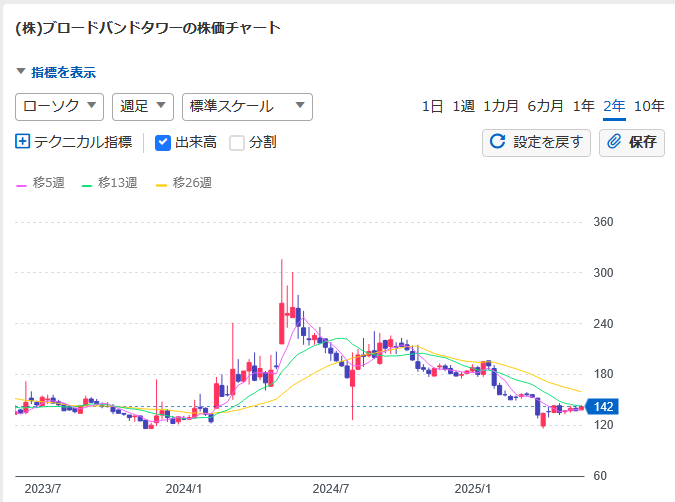This screenshot has height=502, width=675.
Task: Open the 週足 interval dropdown
Action: [143, 107]
